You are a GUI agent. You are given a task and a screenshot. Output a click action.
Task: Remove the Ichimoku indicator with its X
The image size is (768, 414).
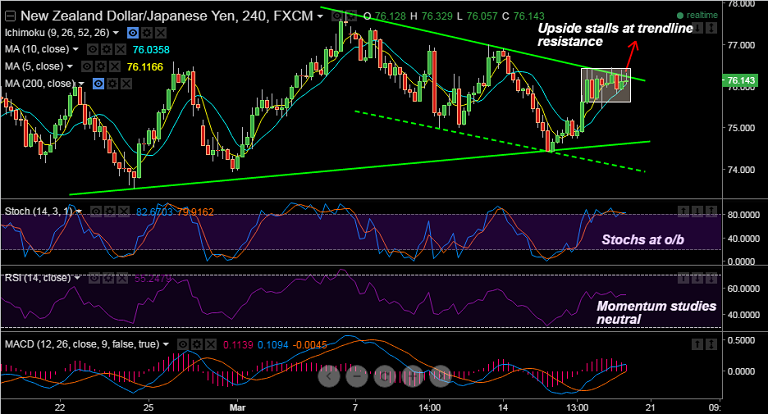(x=160, y=33)
